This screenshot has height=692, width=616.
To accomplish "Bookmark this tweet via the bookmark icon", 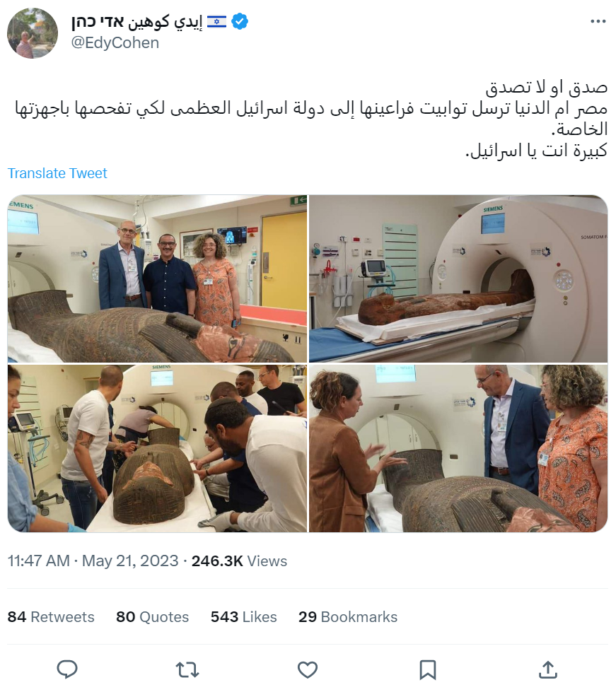I will 427,669.
